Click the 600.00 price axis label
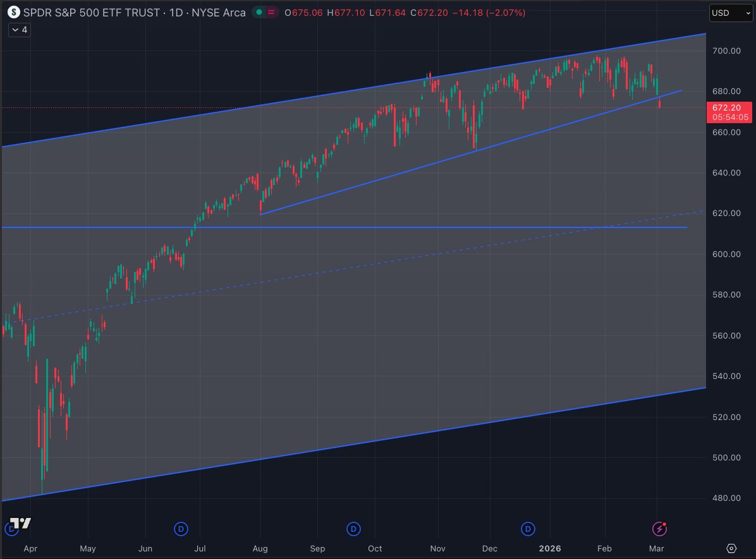The width and height of the screenshot is (756, 559). coord(726,254)
